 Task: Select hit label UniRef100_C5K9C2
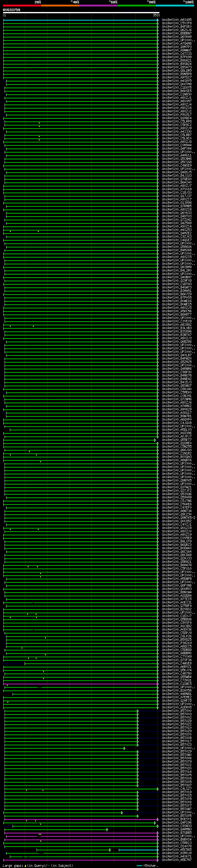coord(177,125)
